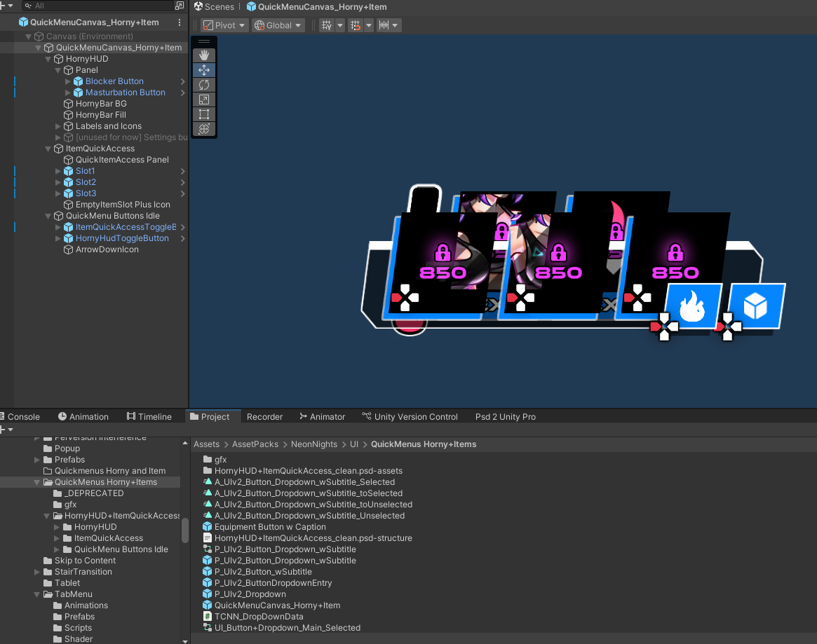Click the cube icon button in scene
The width and height of the screenshot is (817, 644).
(x=755, y=306)
